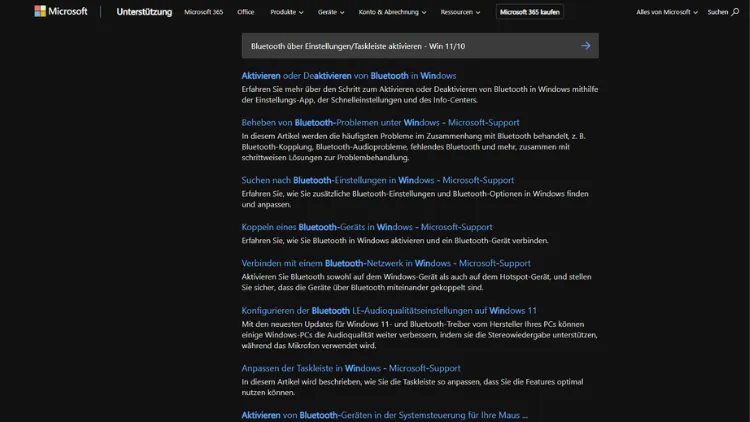Expand the Produkte dropdown
750x422 pixels.
pos(287,12)
